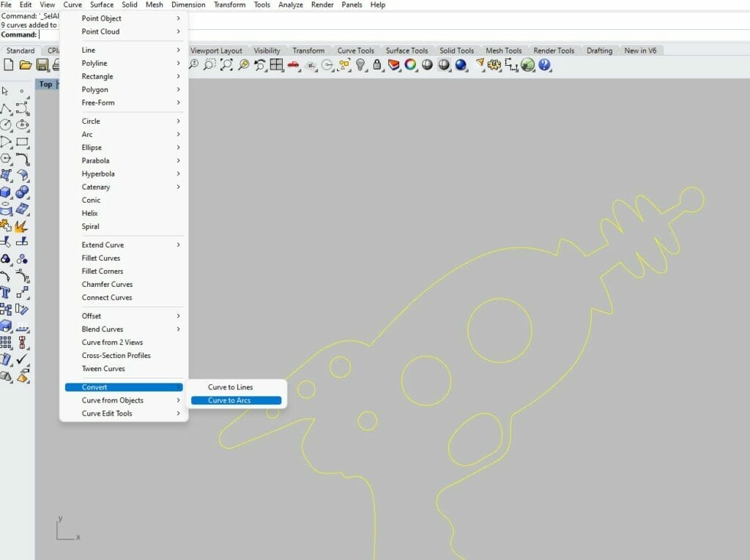
Task: Select Cross-Section Profiles menu entry
Action: (x=124, y=355)
